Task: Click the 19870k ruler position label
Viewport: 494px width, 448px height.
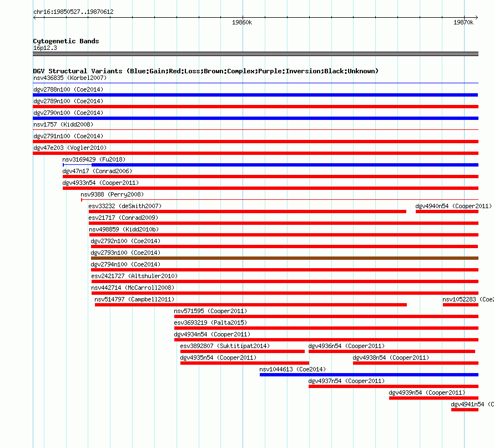Action: click(x=463, y=22)
